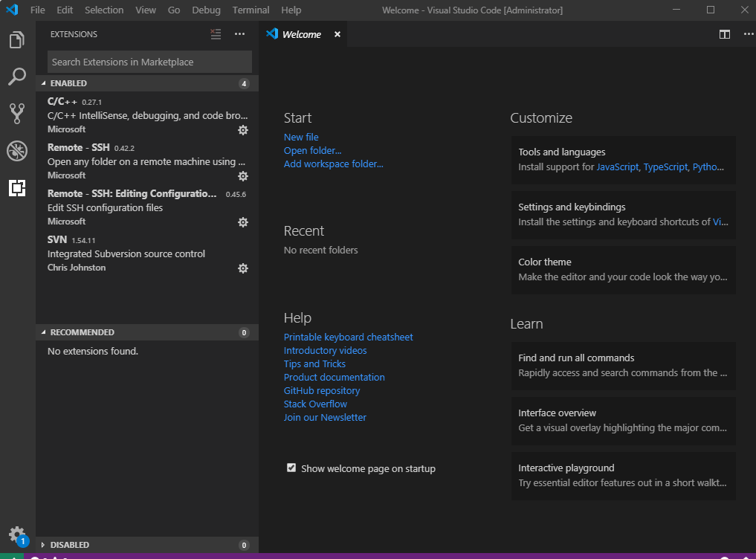
Task: Open the Selection menu
Action: pos(104,10)
